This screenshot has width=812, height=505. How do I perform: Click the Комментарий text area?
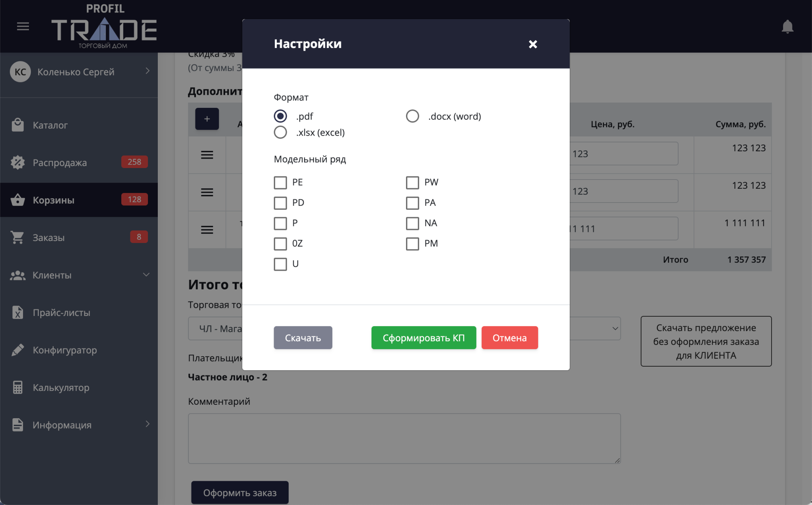[x=404, y=438]
